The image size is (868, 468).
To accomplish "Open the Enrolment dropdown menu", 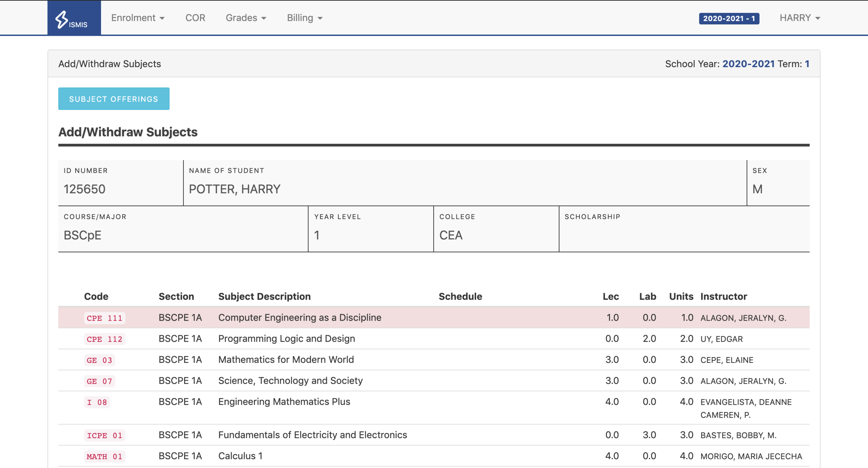I will 137,18.
